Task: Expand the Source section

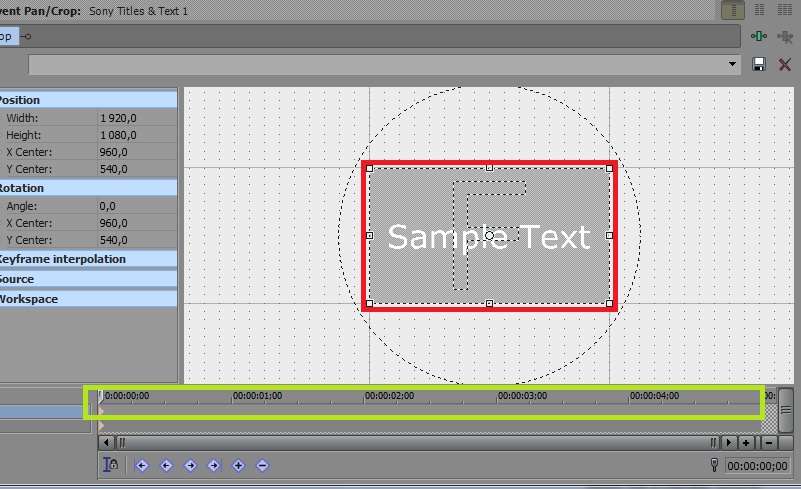Action: tap(88, 279)
